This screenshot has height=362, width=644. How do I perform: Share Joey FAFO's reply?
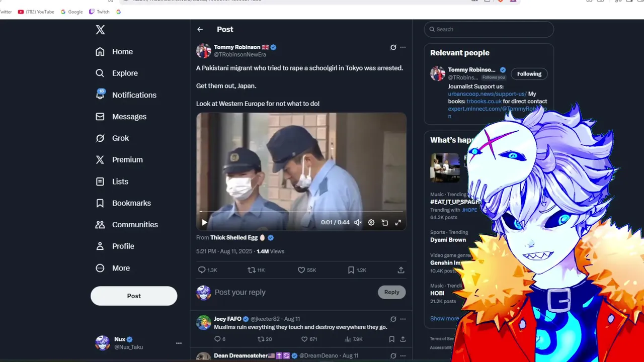point(403,339)
